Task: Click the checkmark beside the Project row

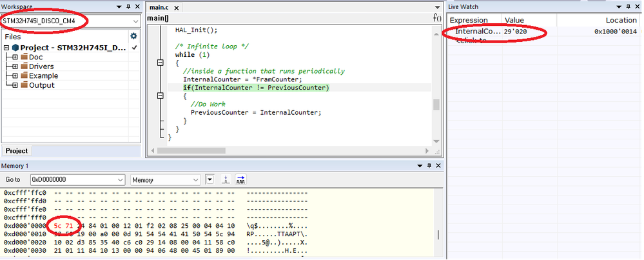Action: coord(134,48)
